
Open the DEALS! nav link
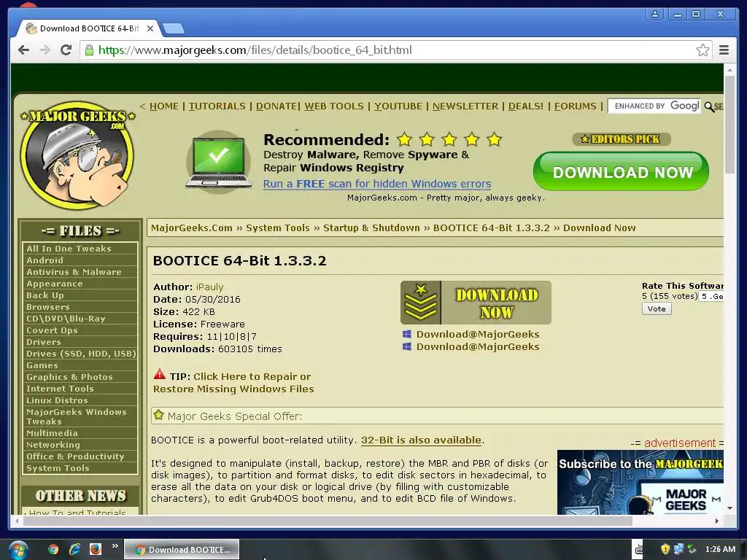526,106
